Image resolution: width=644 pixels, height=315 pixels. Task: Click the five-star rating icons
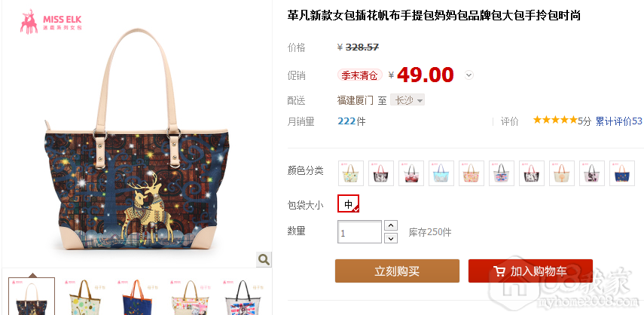555,121
